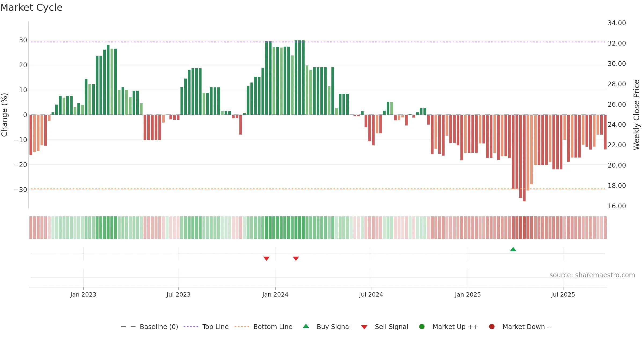Click the source: sharemaestro.com text
644x362 pixels.
click(592, 275)
